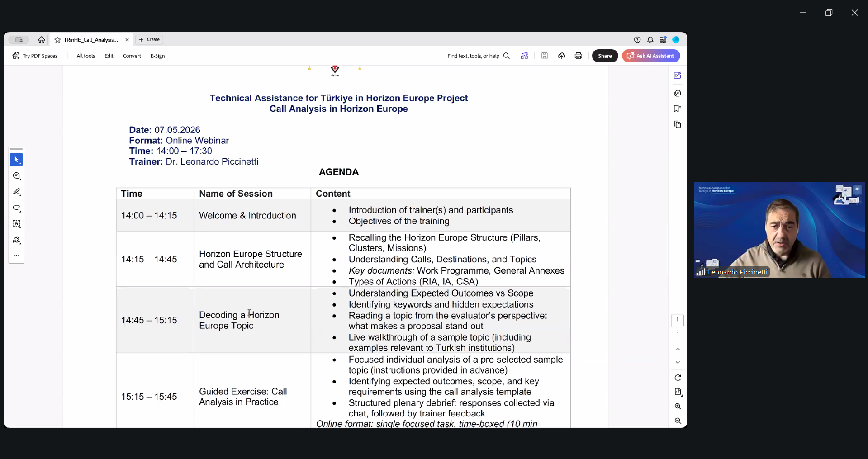This screenshot has height=459, width=868.
Task: Star the TRinHE_Call_Analysis document tab
Action: coord(57,40)
